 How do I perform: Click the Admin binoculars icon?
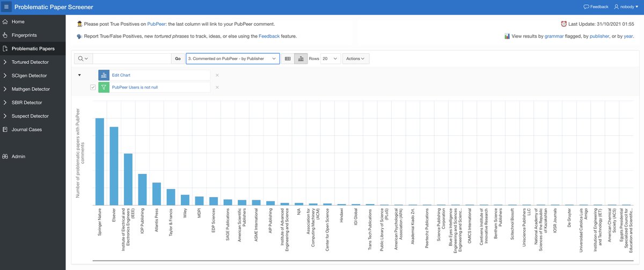pos(5,156)
